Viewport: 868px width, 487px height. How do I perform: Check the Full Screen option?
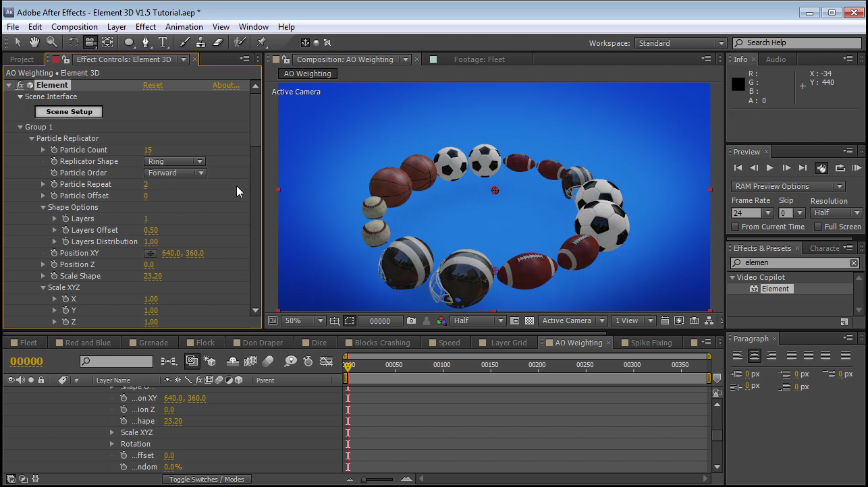(x=818, y=227)
